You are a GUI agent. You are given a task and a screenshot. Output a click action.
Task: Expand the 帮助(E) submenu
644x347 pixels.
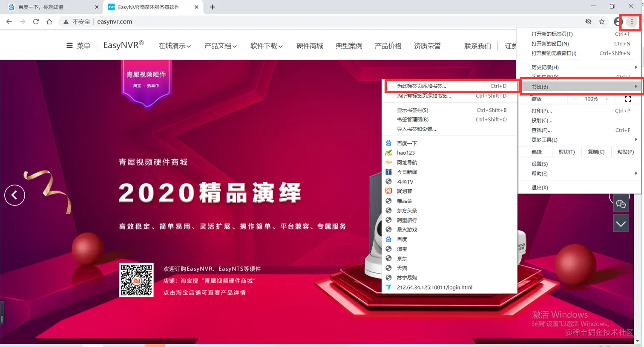point(580,173)
